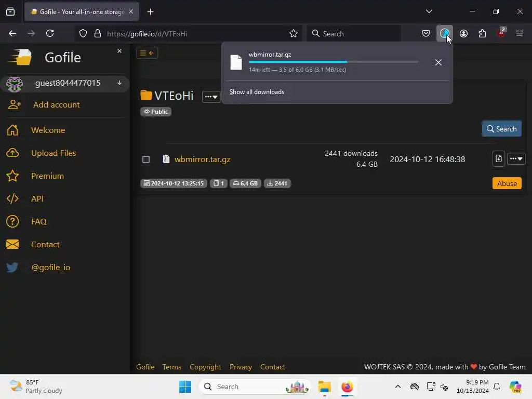The image size is (532, 399).
Task: Open the Welcome sidebar item
Action: pos(48,130)
